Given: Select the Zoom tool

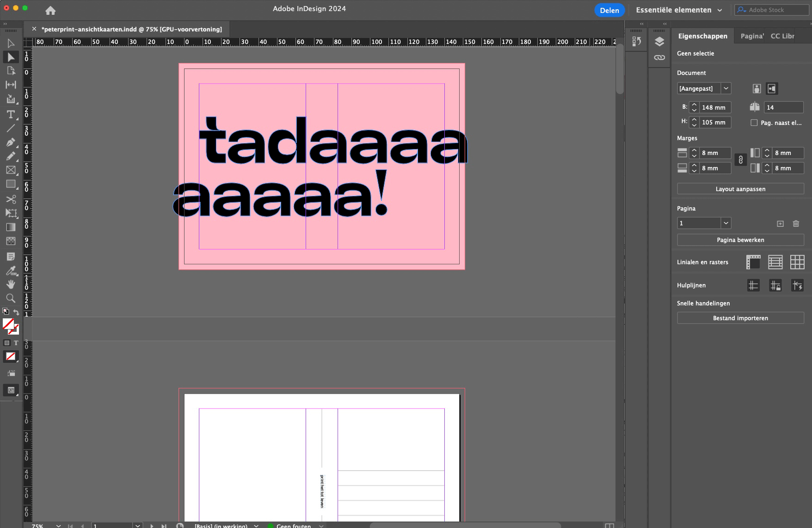Looking at the screenshot, I should [x=10, y=298].
